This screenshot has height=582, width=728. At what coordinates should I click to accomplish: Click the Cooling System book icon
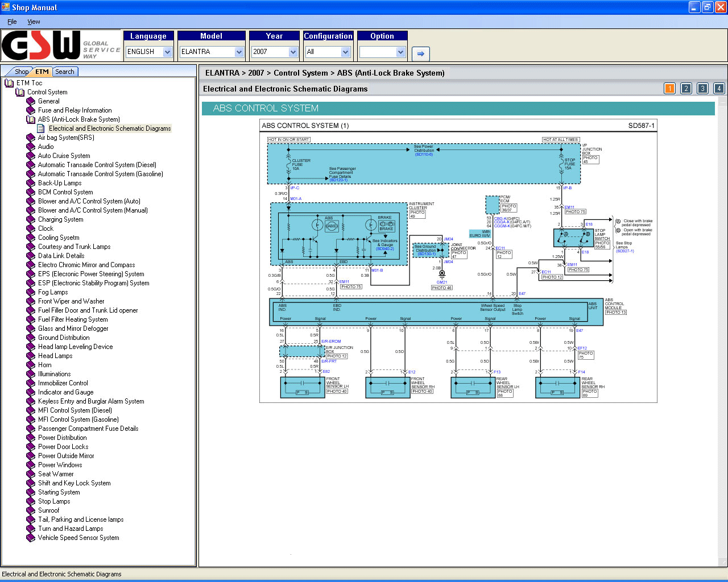point(31,238)
